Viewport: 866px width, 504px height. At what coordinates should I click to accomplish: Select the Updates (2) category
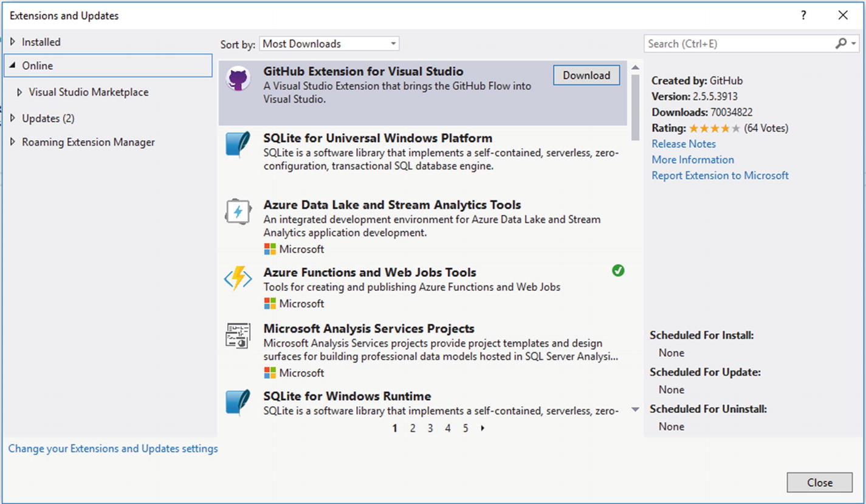click(x=49, y=118)
